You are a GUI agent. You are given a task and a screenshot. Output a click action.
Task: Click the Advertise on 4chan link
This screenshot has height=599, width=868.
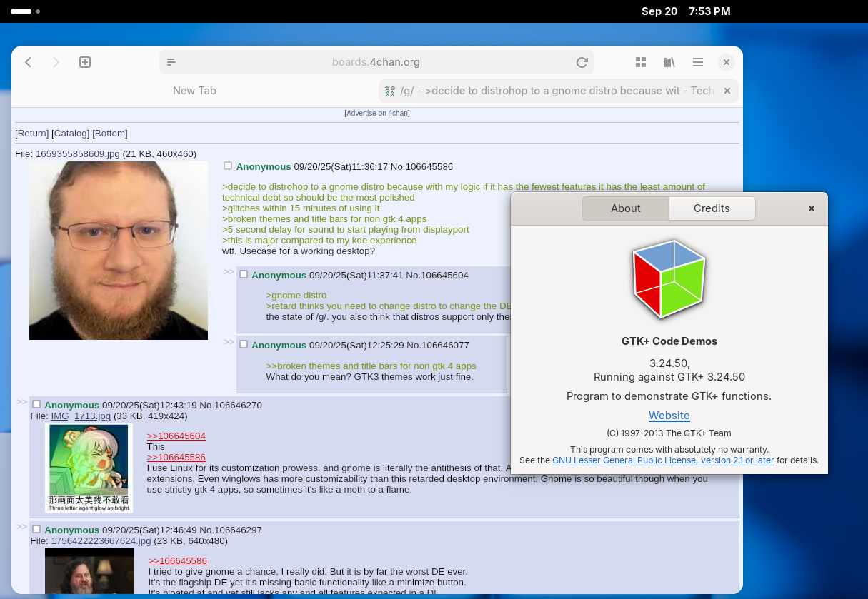[x=377, y=114]
